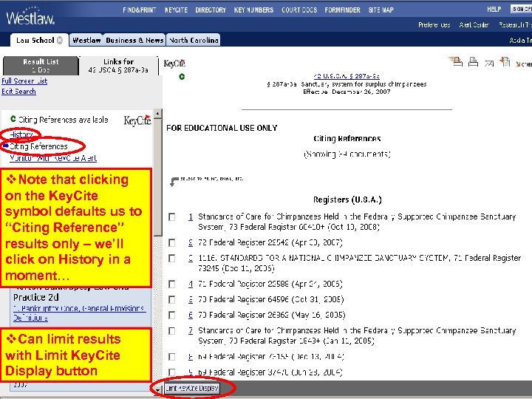
Task: Check box for Oct 10, 2008 Standards of Care
Action: point(172,217)
